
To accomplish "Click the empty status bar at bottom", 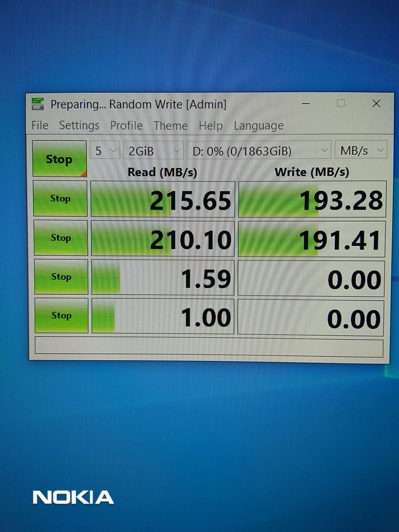I will click(209, 347).
